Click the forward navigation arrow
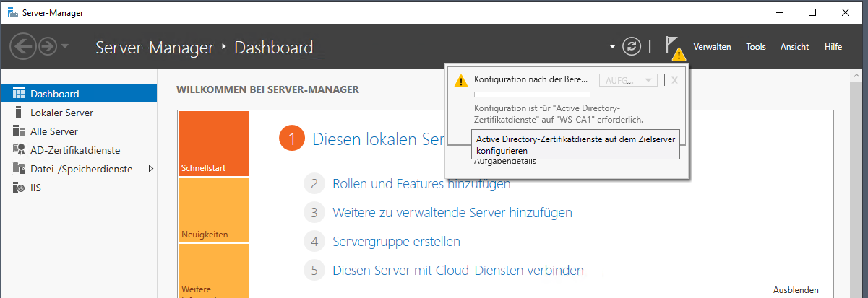868x298 pixels. pos(48,47)
